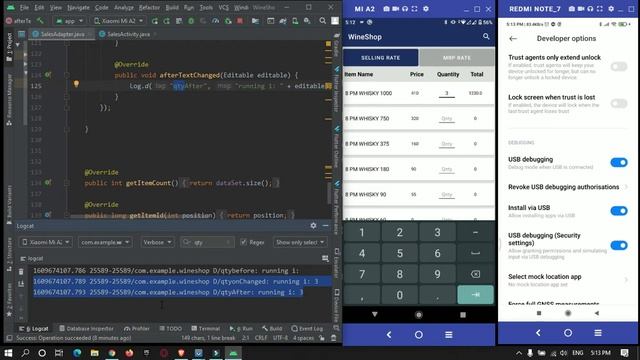Open Windows Start menu
Image resolution: width=640 pixels, height=360 pixels.
[x=8, y=353]
